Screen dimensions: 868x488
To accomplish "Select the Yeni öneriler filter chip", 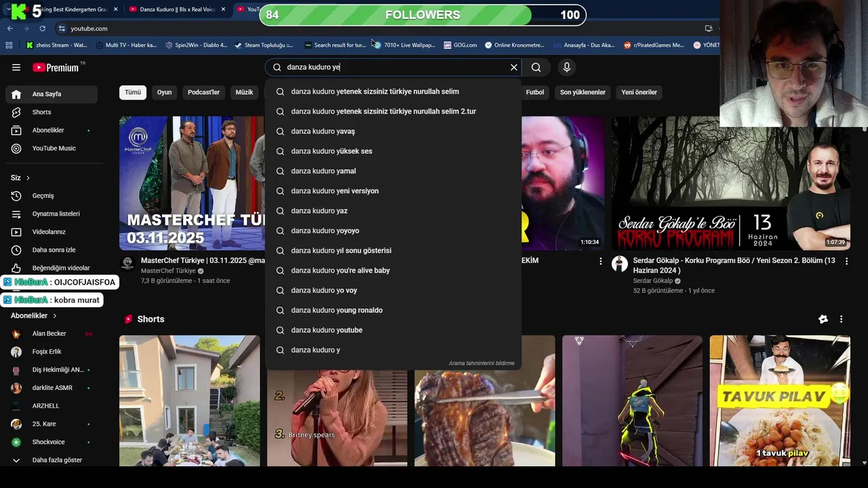I will [x=639, y=92].
